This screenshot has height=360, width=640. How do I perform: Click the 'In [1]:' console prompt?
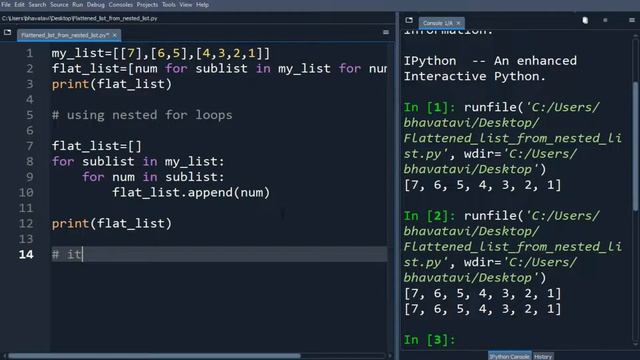(429, 107)
